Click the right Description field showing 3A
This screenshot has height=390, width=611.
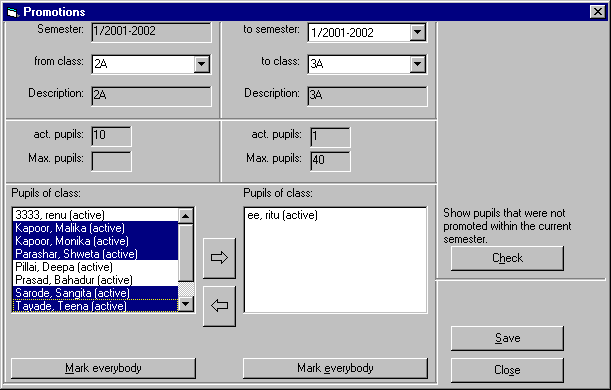pyautogui.click(x=367, y=96)
